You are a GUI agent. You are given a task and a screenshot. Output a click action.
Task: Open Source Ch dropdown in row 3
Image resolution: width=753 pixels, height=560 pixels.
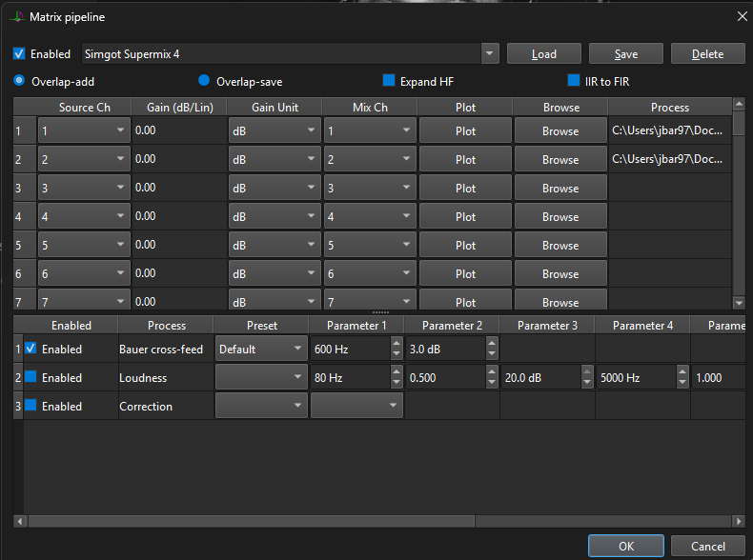point(84,188)
